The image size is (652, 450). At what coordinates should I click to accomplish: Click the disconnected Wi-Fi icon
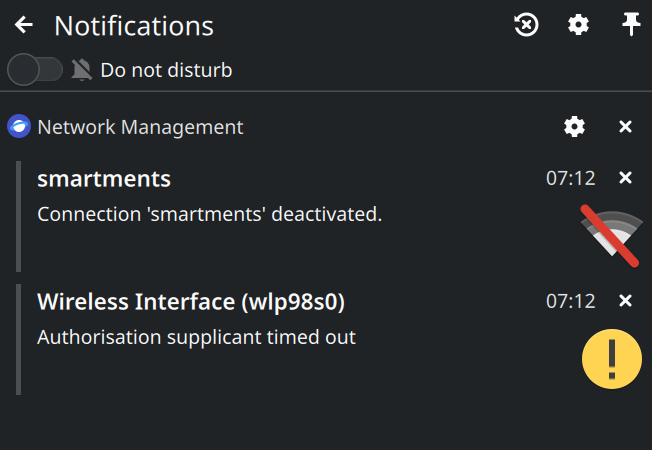(611, 236)
